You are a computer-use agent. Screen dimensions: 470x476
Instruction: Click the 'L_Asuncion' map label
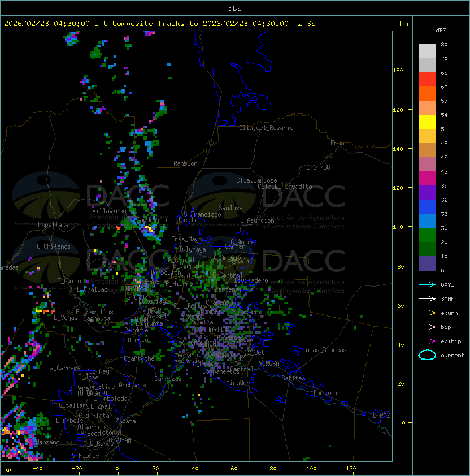(257, 220)
